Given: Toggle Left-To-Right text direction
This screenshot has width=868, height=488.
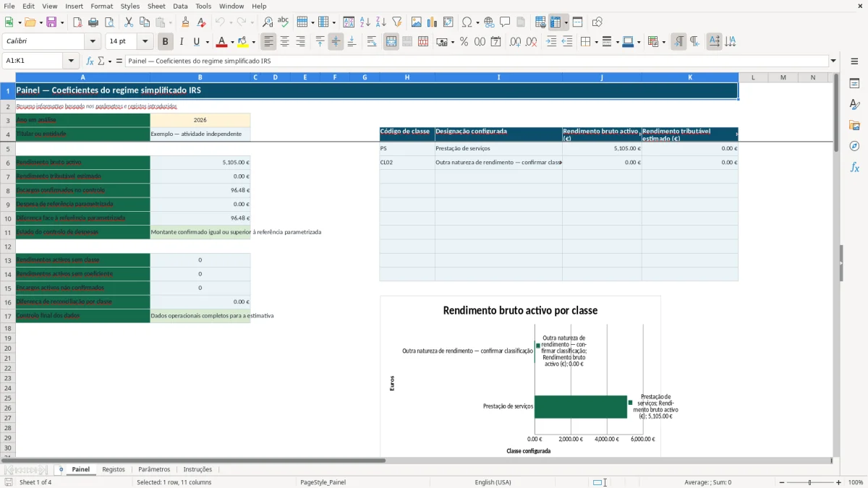Looking at the screenshot, I should click(678, 42).
